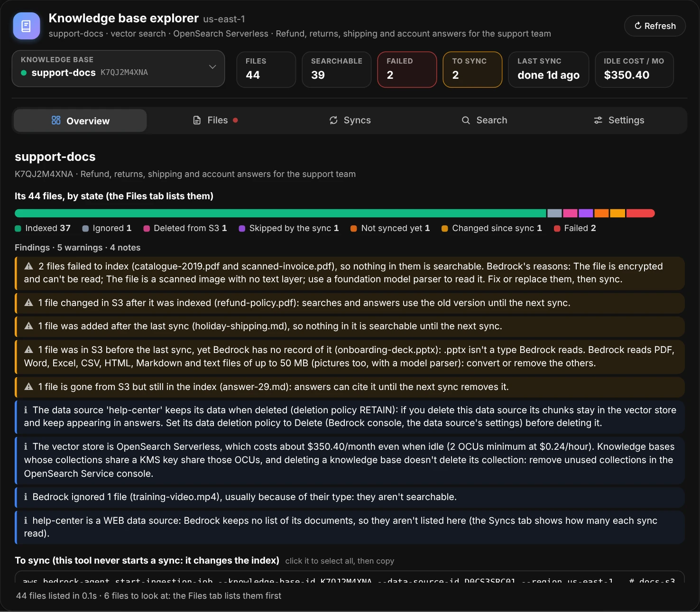
Task: Click the Refresh button
Action: [x=655, y=26]
